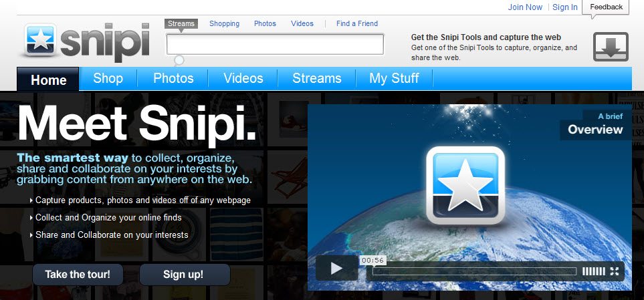Image resolution: width=644 pixels, height=300 pixels.
Task: Click the download Snipi Tools icon
Action: click(x=611, y=47)
